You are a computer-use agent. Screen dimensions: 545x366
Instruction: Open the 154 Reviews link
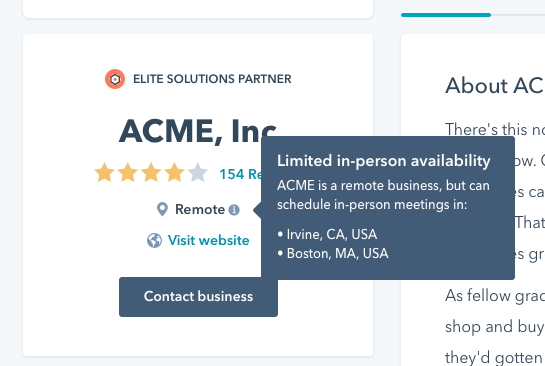(x=241, y=174)
